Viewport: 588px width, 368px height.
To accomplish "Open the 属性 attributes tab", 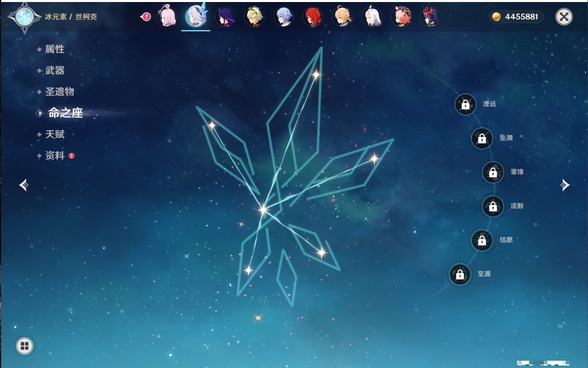I will point(55,49).
